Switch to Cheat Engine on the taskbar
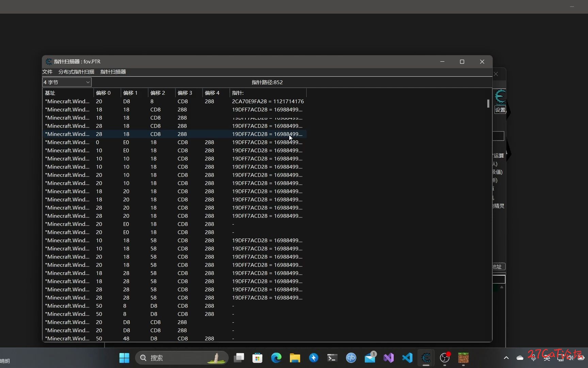 (426, 358)
